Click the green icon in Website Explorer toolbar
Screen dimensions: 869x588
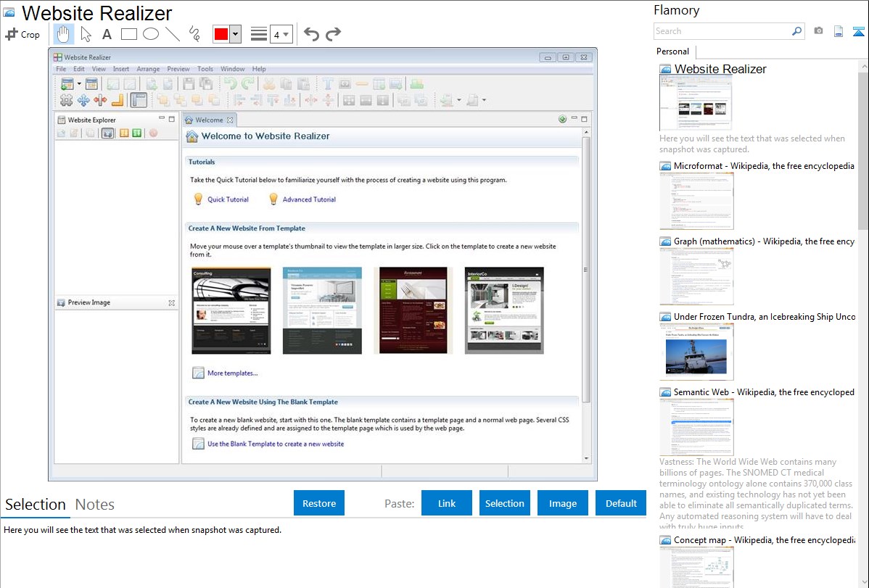click(x=136, y=133)
